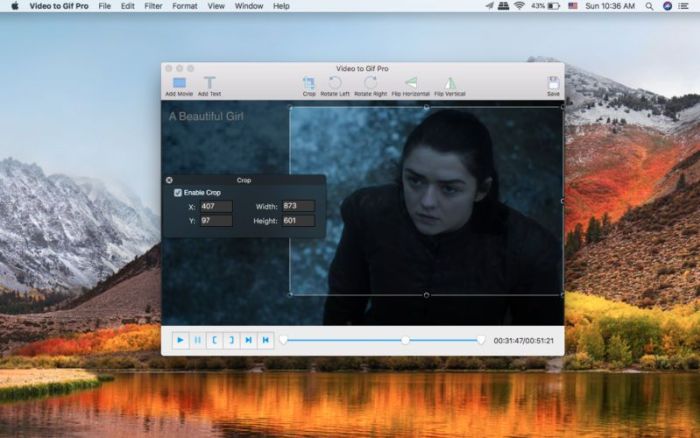Activate the Crop tool in toolbar
The width and height of the screenshot is (700, 438).
[309, 84]
